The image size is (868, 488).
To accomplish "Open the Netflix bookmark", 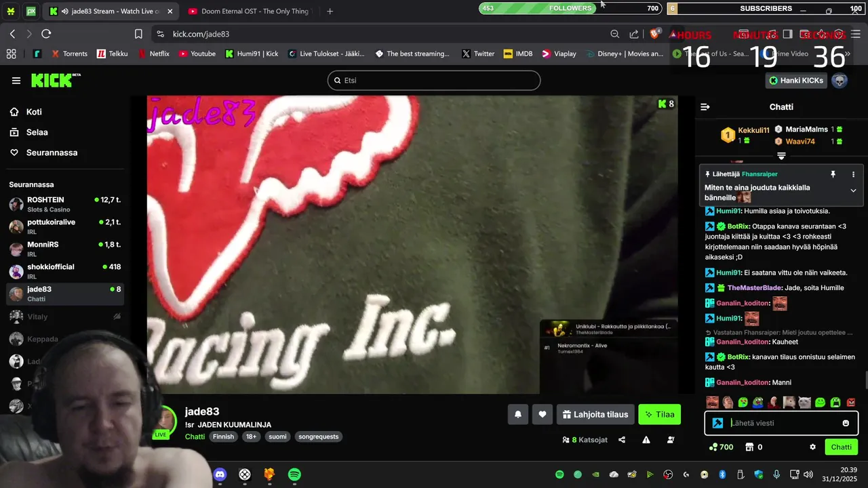I will pyautogui.click(x=153, y=54).
